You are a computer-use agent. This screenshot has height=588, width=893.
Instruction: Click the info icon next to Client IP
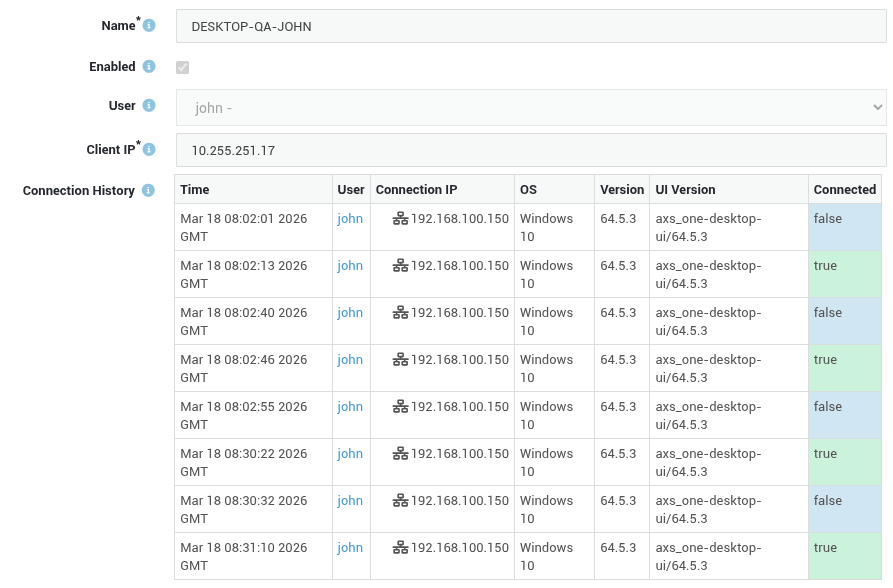(149, 149)
